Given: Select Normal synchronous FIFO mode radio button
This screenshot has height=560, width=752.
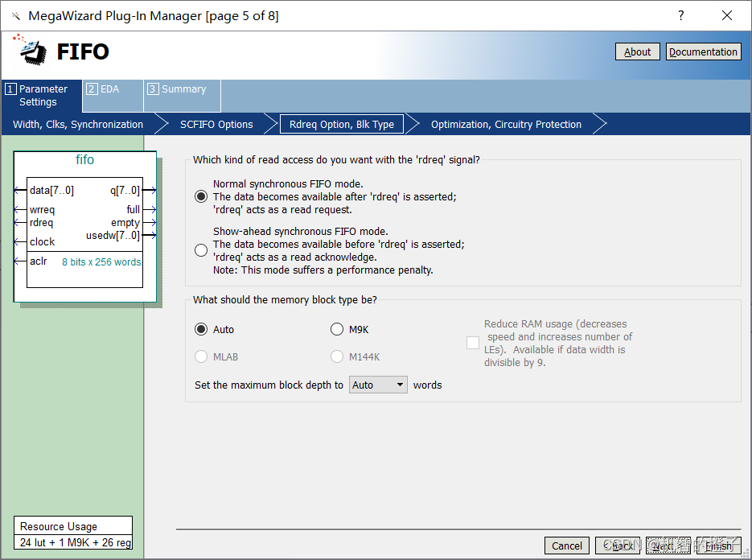Looking at the screenshot, I should (x=201, y=196).
